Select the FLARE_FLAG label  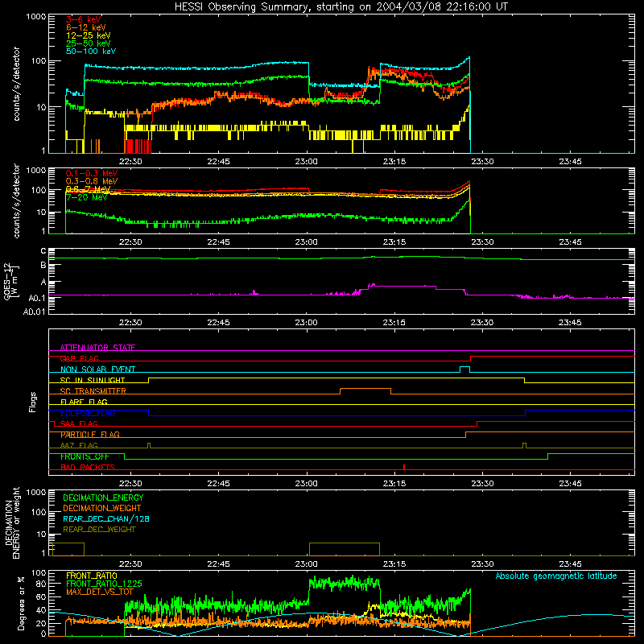point(84,402)
